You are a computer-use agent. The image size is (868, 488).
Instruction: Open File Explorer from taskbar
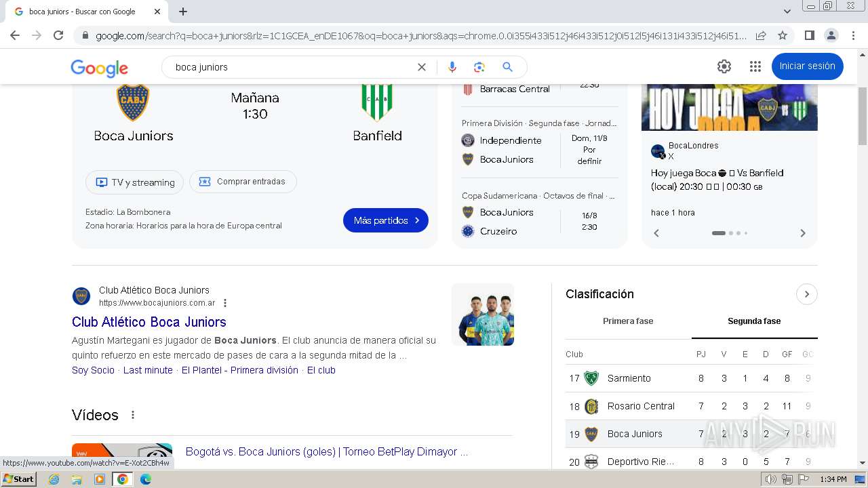77,479
